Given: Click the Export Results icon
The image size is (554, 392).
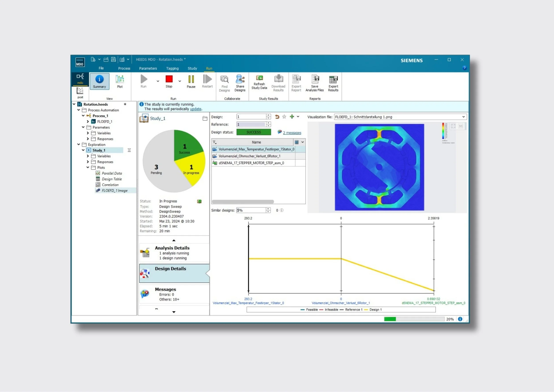Looking at the screenshot, I should (x=333, y=79).
